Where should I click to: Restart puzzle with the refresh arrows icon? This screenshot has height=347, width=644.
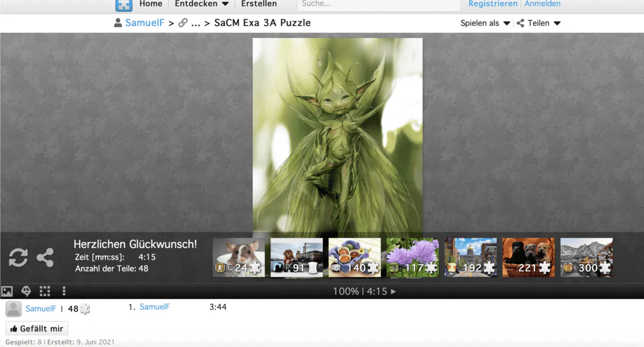(x=18, y=257)
